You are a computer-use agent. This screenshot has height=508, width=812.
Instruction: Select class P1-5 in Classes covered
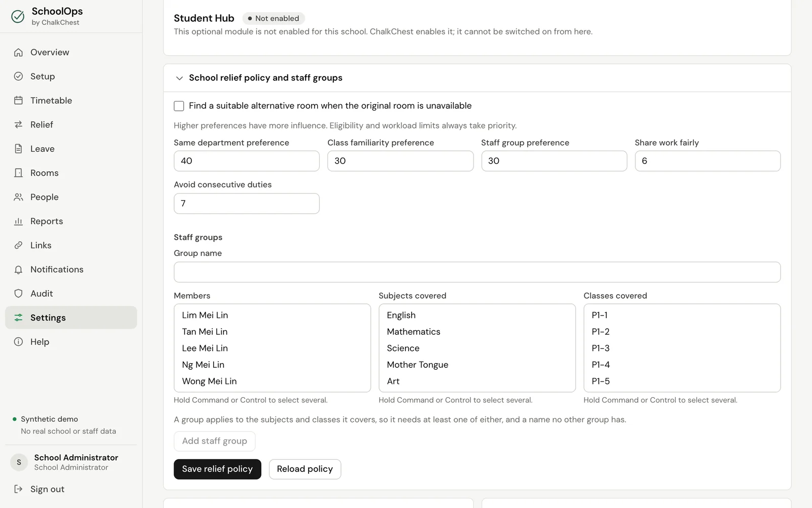(682, 381)
